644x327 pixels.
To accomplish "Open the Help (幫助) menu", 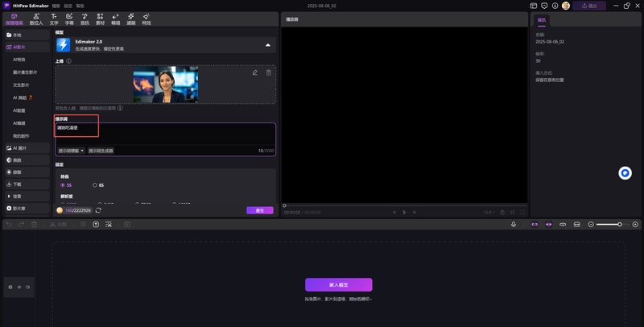I will pos(80,6).
